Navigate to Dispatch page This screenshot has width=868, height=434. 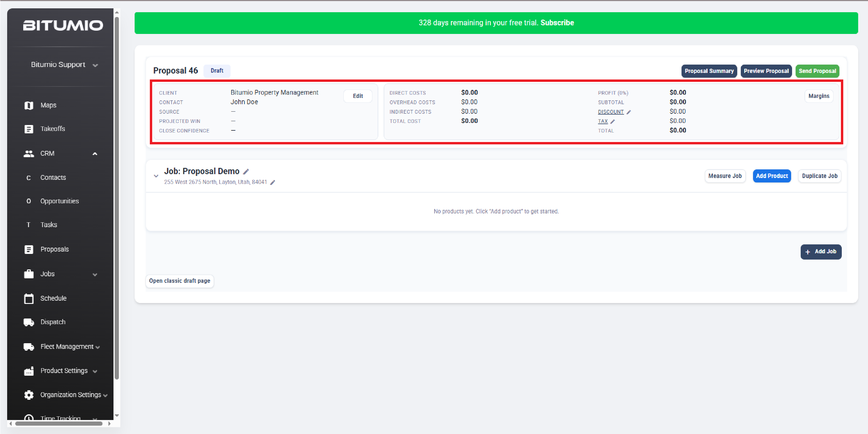coord(53,322)
